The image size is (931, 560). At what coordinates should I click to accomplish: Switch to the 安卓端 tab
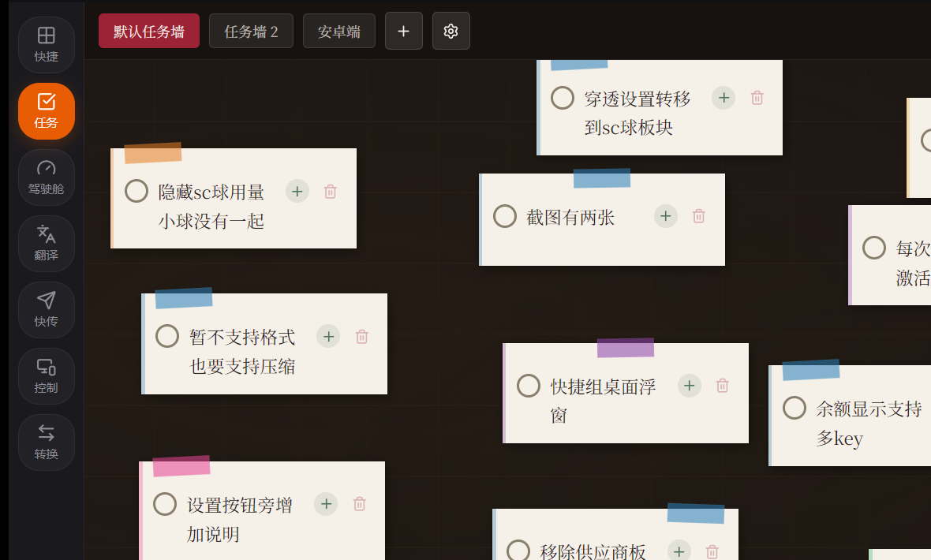tap(339, 31)
